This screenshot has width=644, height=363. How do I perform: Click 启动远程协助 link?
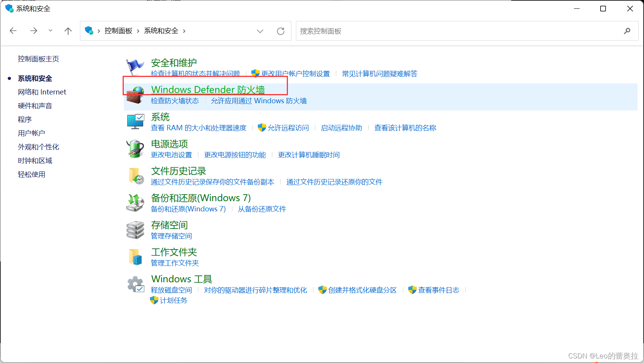click(x=342, y=128)
